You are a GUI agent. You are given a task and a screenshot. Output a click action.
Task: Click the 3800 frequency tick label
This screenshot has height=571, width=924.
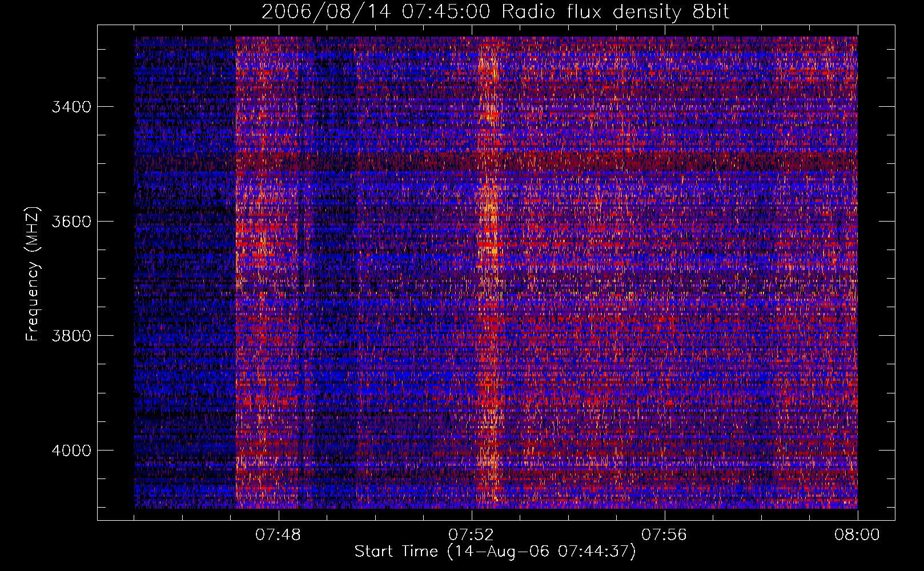click(x=71, y=336)
